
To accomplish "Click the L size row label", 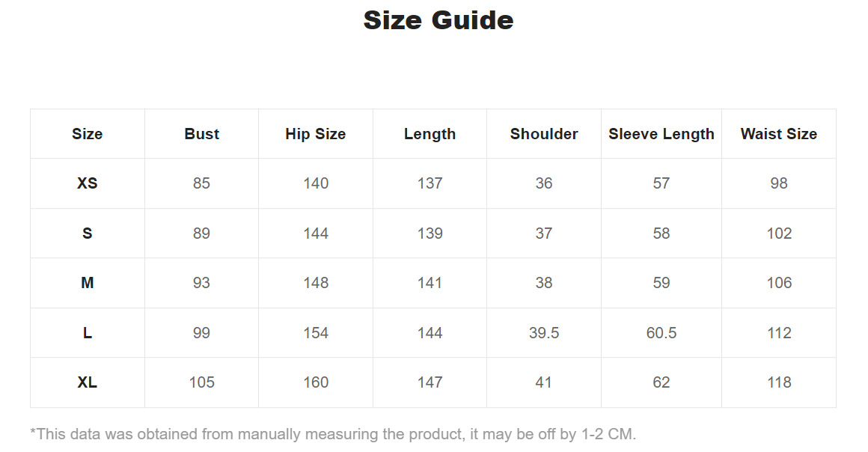I will pyautogui.click(x=88, y=333).
